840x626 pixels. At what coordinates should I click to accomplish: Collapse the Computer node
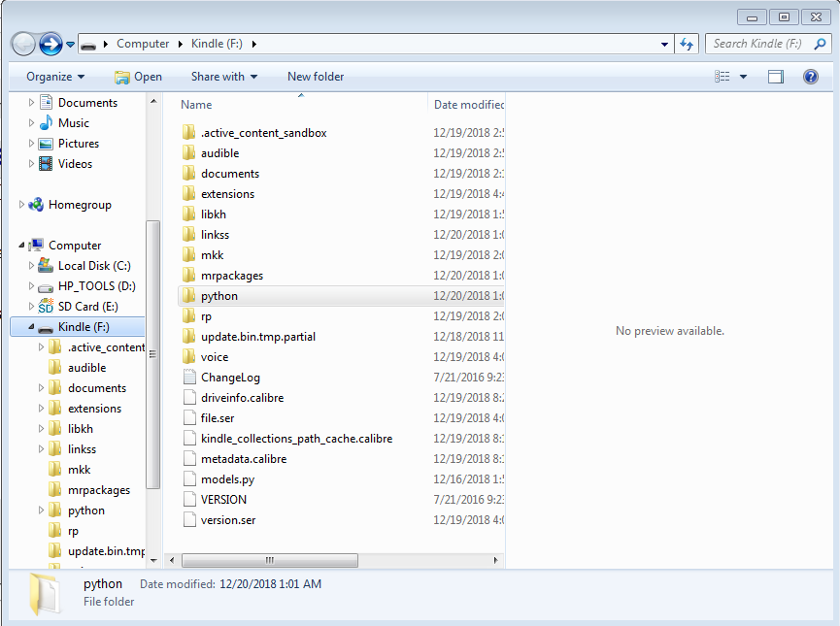click(21, 246)
